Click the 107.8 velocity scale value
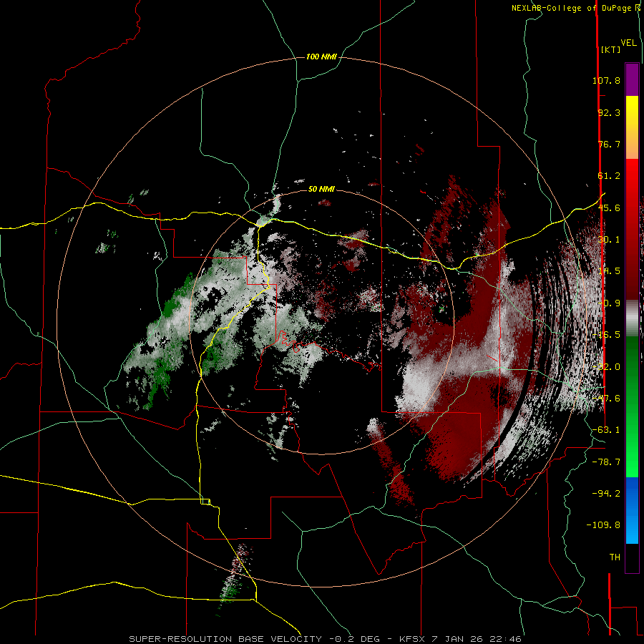The height and width of the screenshot is (644, 644). coord(606,80)
